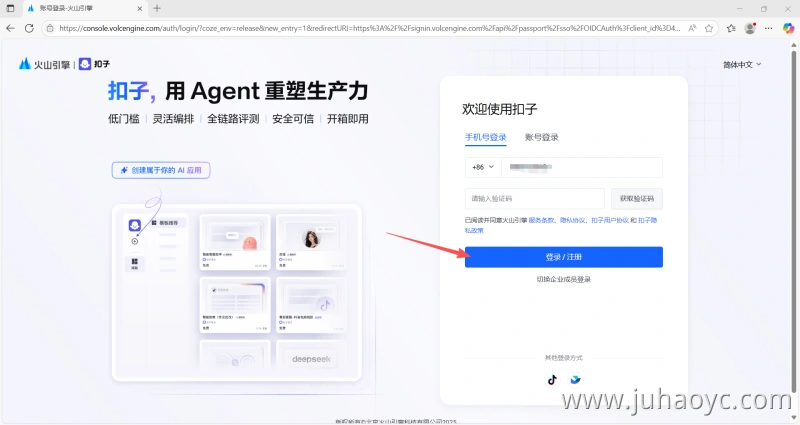This screenshot has height=425, width=800.
Task: Click 获取验证码 button
Action: pyautogui.click(x=637, y=198)
